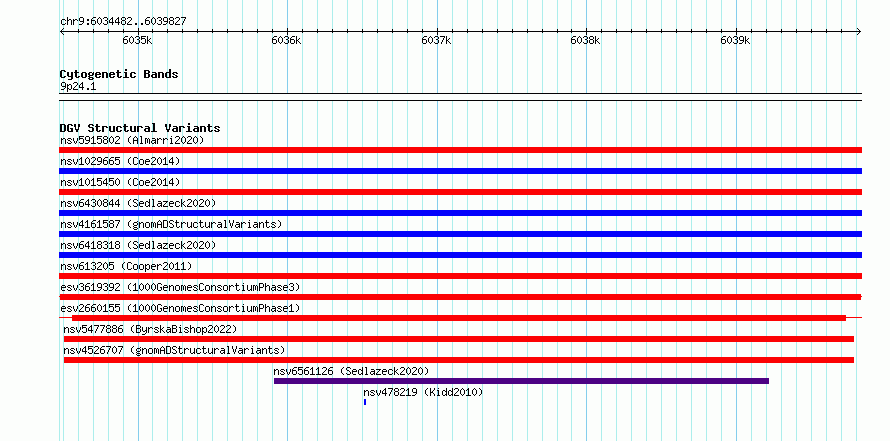The image size is (890, 441).
Task: Select the red bar under esv2660155
Action: pyautogui.click(x=459, y=318)
